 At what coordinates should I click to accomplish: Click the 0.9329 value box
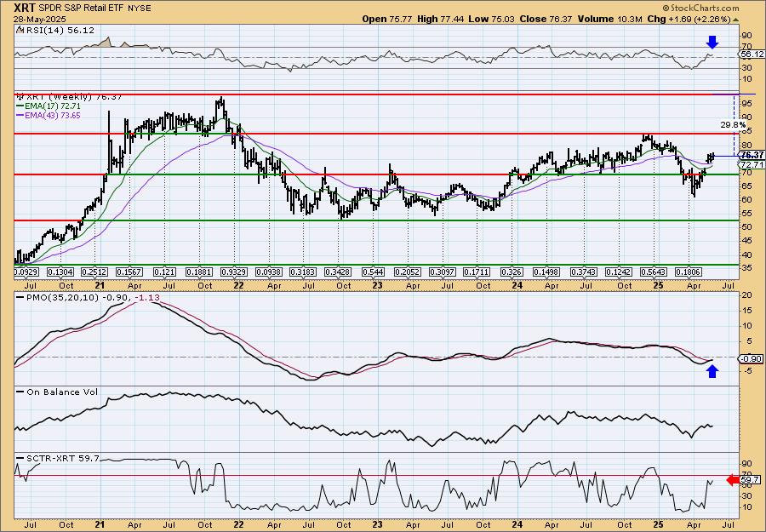[x=233, y=272]
